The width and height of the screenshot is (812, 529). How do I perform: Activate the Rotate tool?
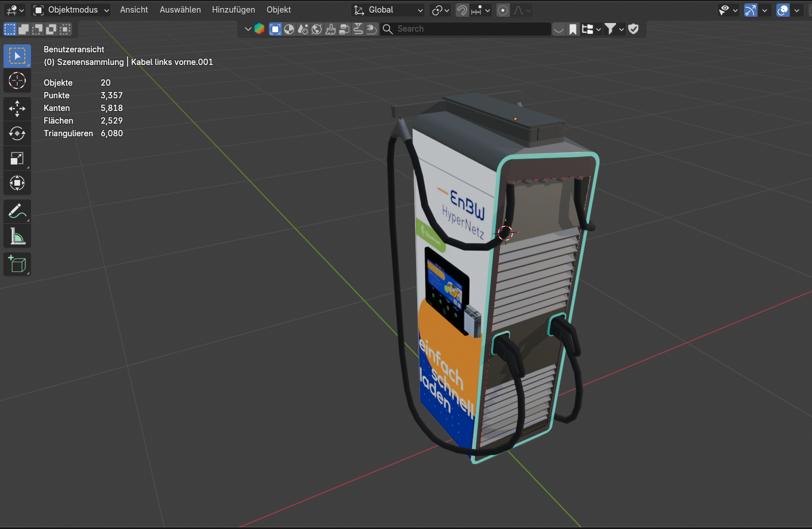click(x=17, y=133)
